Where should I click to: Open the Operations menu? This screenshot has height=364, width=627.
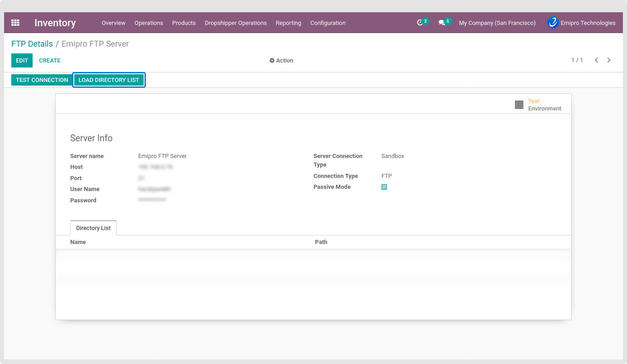(x=149, y=23)
